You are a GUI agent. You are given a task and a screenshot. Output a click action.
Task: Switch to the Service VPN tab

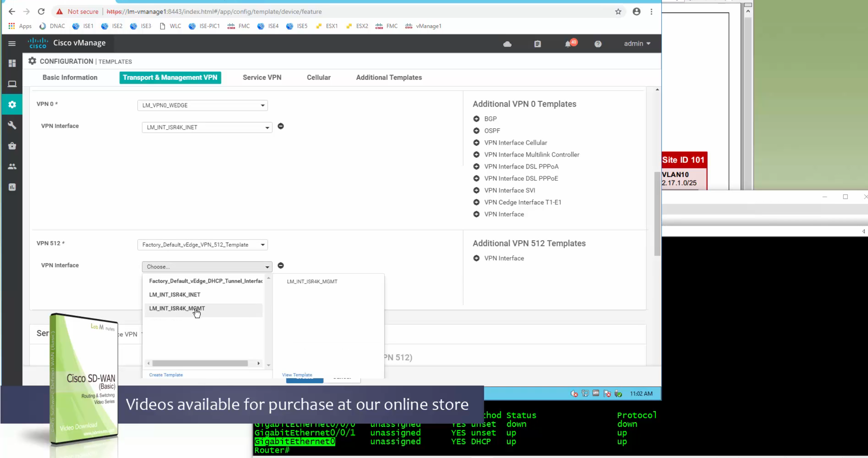(262, 77)
